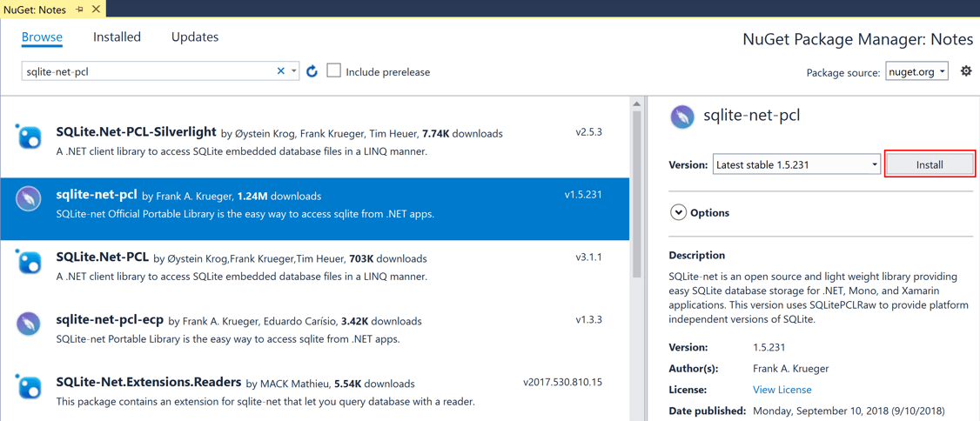Click the refresh search results icon
980x421 pixels.
(312, 71)
